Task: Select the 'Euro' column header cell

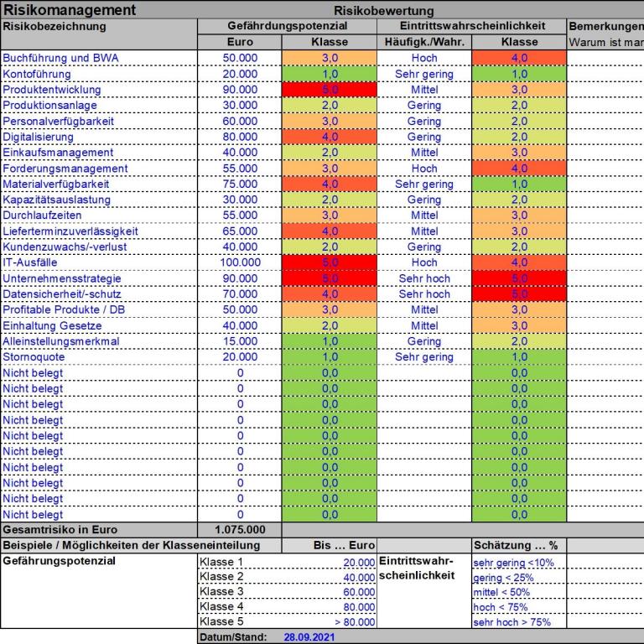Action: point(240,42)
